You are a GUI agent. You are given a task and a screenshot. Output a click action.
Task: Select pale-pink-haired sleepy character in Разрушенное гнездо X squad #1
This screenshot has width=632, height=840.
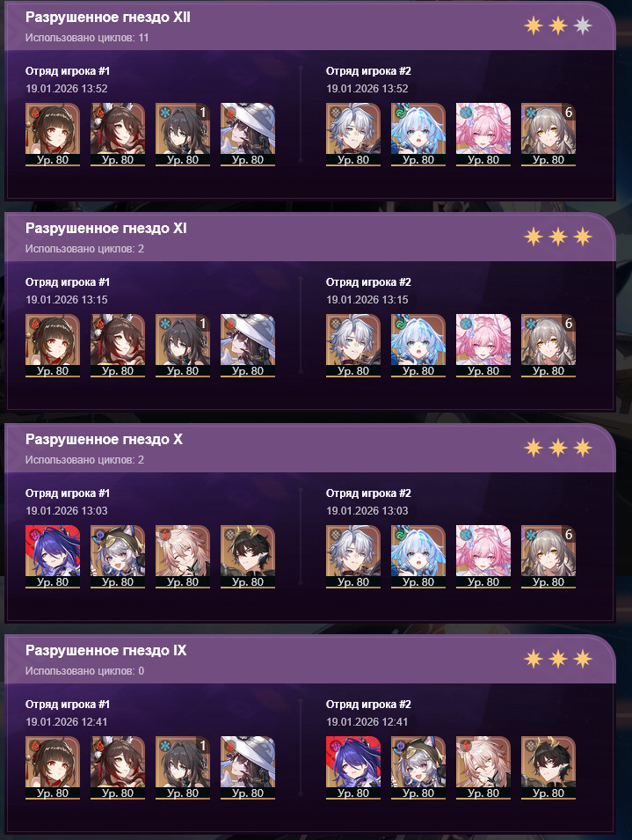(x=183, y=557)
